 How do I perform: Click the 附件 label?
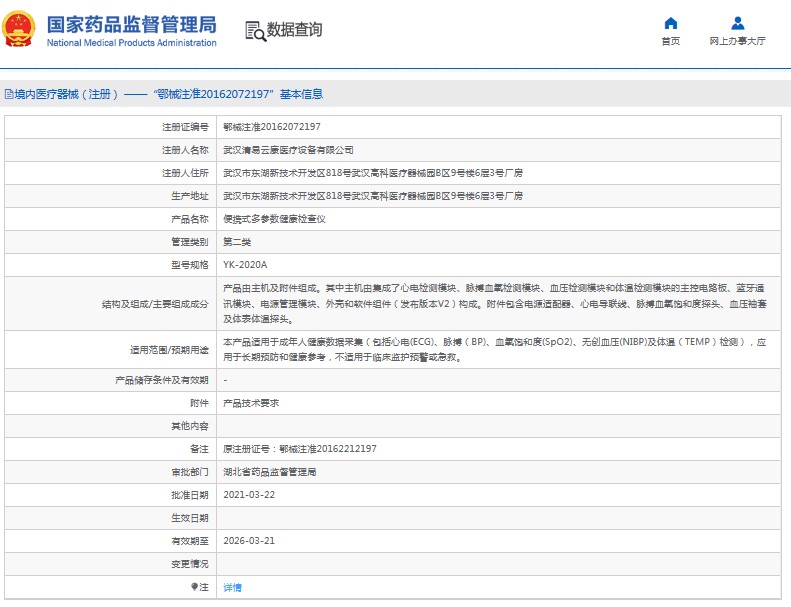click(199, 403)
